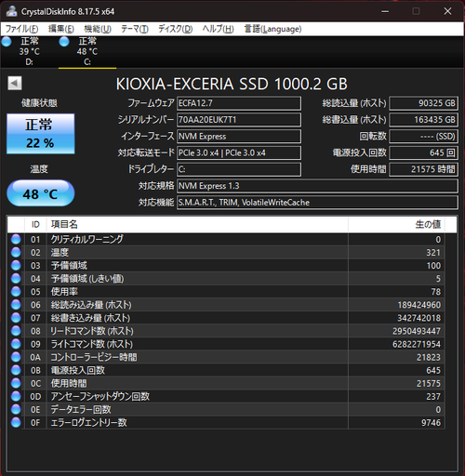Click the CrystalDiskInfo app icon in title bar

(11, 11)
